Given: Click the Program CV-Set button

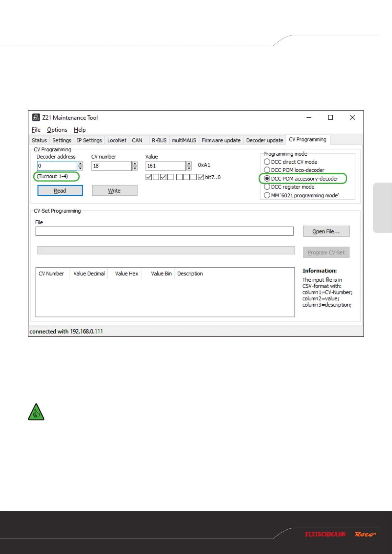Looking at the screenshot, I should coord(326,252).
